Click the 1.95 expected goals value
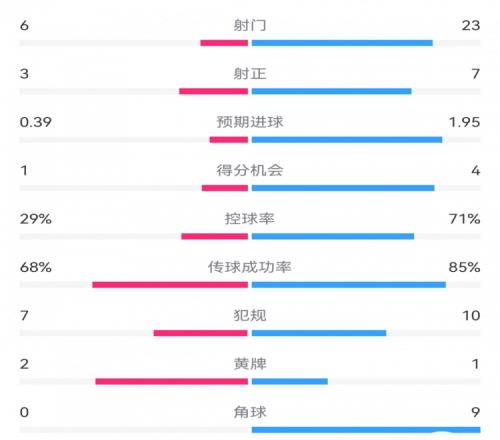 (x=465, y=122)
